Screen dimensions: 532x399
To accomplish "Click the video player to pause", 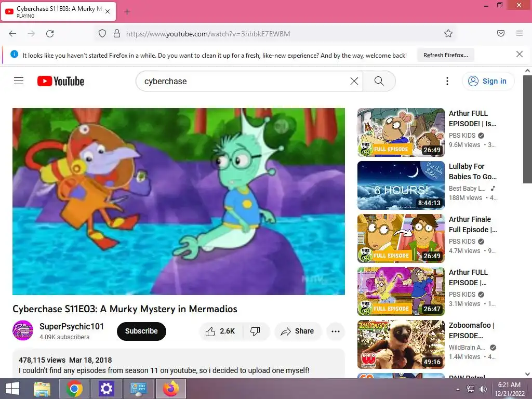I will pos(179,202).
